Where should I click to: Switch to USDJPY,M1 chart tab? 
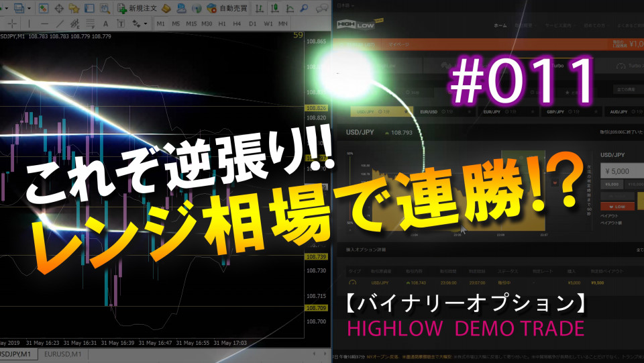pos(16,354)
